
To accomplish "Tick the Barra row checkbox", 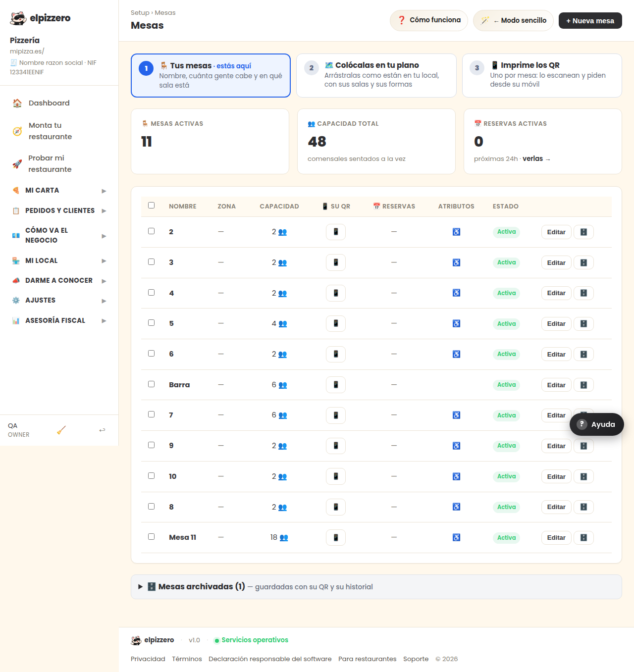I will [x=151, y=384].
